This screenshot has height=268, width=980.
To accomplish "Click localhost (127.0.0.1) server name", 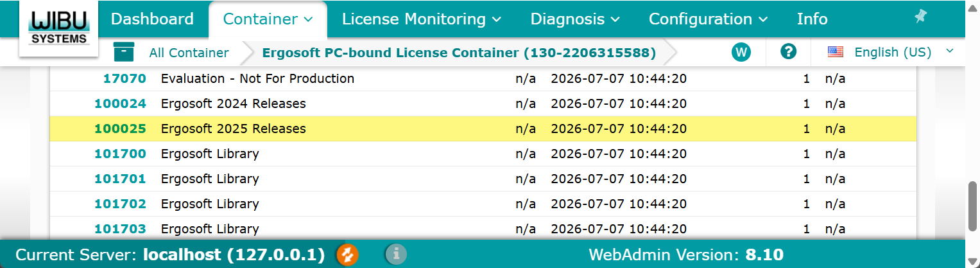I will 234,255.
